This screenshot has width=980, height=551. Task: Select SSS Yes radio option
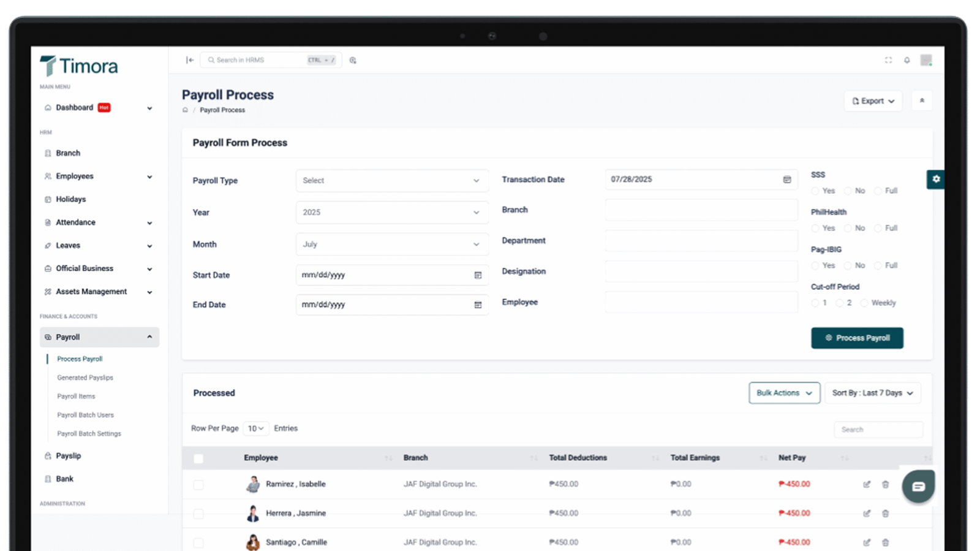815,191
